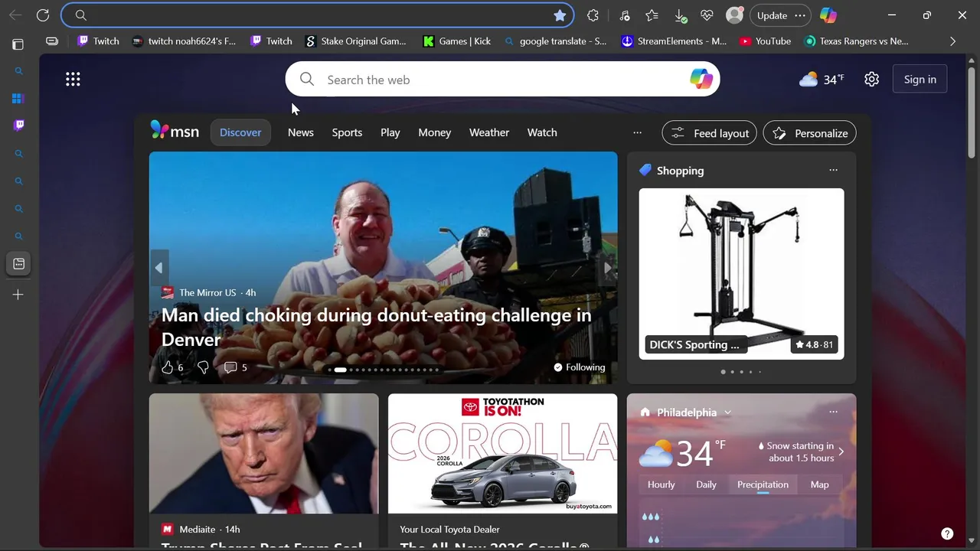Open the Weather tab in msn bar
This screenshot has width=980, height=551.
[489, 132]
